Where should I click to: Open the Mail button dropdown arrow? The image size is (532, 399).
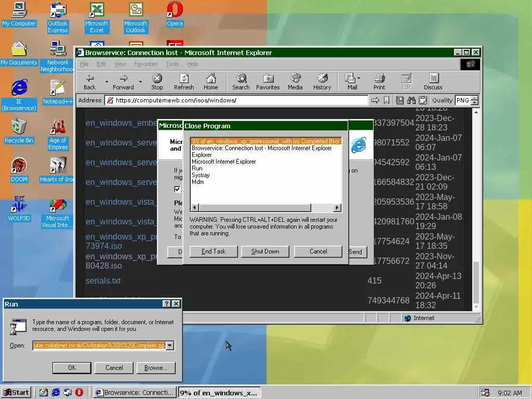coord(358,78)
